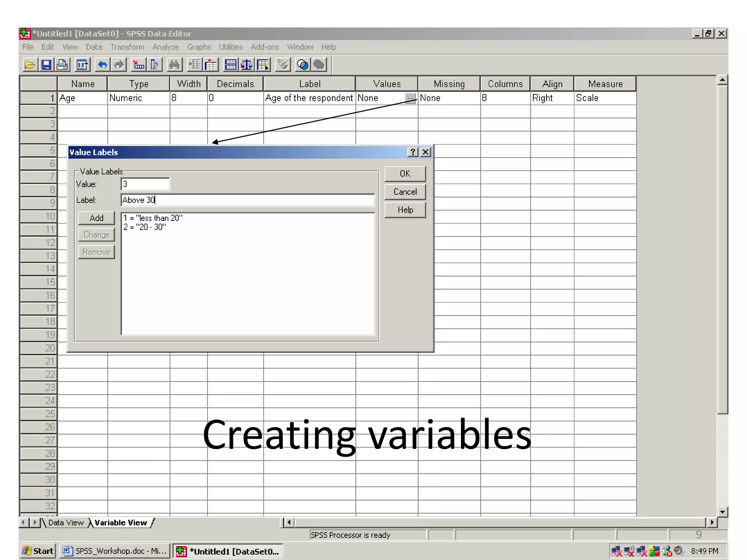Click the Untitled1 DataSet0 taskbar item
The height and width of the screenshot is (560, 747).
click(228, 551)
